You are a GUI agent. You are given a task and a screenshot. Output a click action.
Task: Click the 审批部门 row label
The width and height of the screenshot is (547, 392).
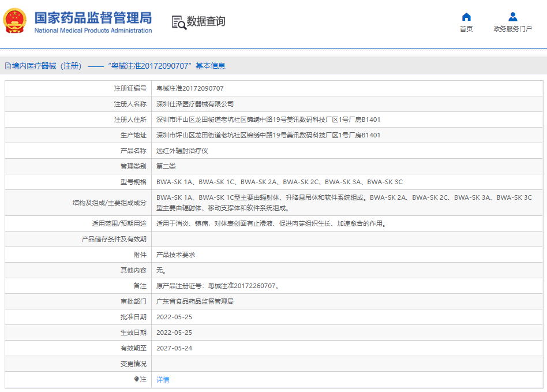[x=133, y=301]
